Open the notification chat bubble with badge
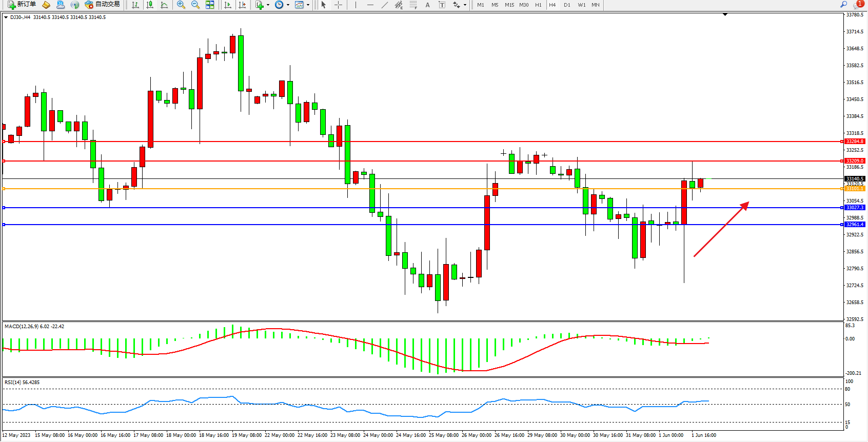Image resolution: width=868 pixels, height=442 pixels. pos(858,5)
